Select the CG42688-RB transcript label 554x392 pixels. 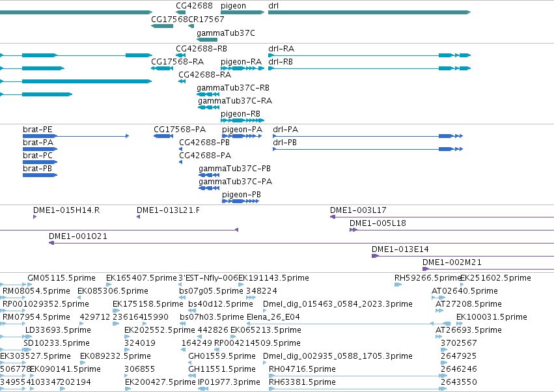[201, 49]
